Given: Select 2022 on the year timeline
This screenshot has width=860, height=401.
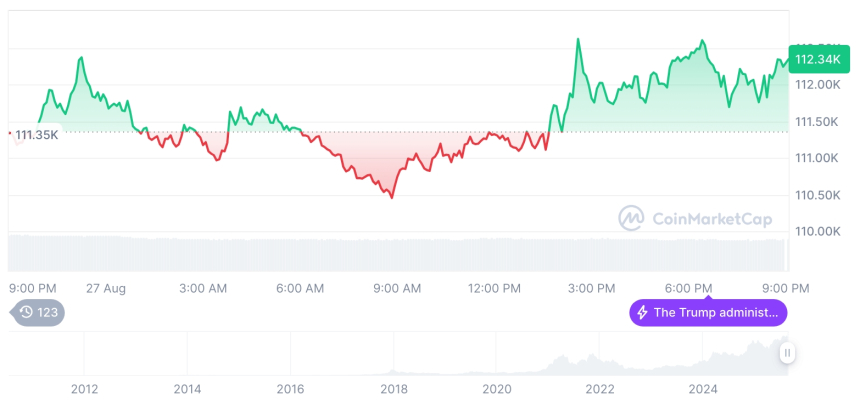Looking at the screenshot, I should (599, 388).
